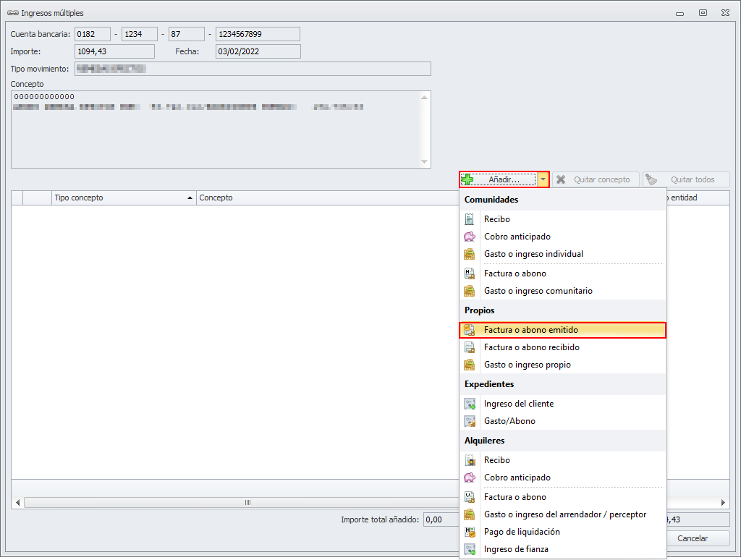Select Gasto o ingreso del arrendador / perceptor
Screen dimensions: 741x560
point(563,514)
